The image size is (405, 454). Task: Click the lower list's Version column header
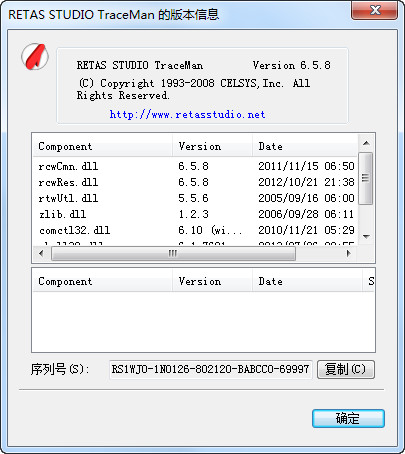coord(212,281)
